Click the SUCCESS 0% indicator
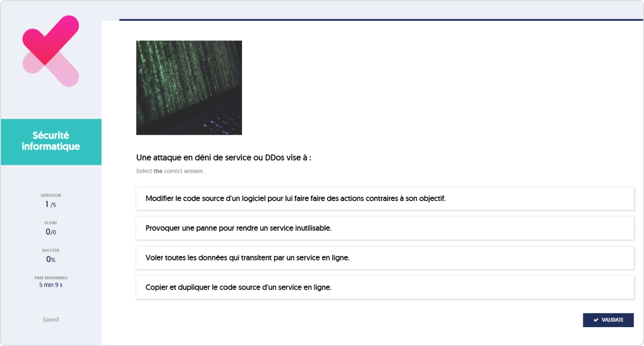Screen dimensions: 644x346 point(51,255)
